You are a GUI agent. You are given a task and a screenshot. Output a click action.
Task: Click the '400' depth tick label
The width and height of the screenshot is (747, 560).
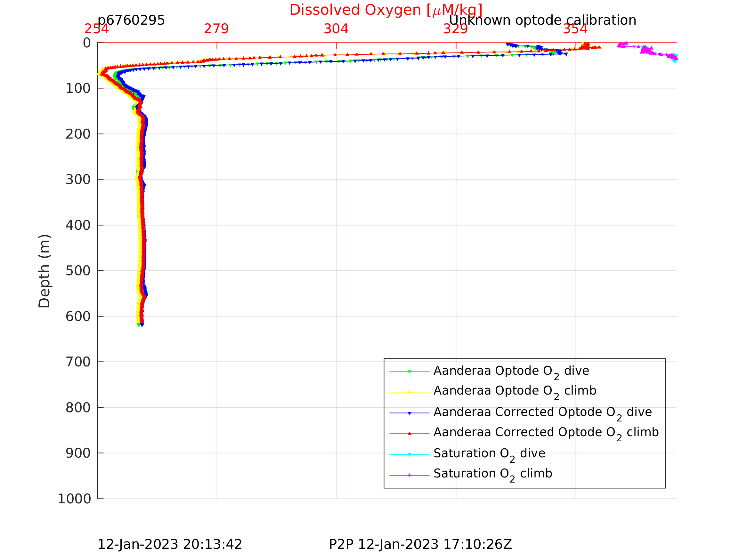[78, 225]
